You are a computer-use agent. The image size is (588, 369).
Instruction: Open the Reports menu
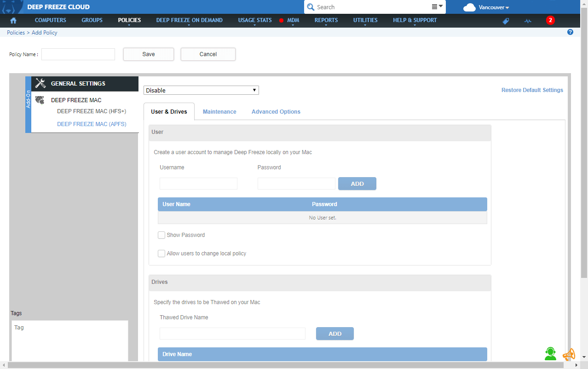[x=326, y=20]
